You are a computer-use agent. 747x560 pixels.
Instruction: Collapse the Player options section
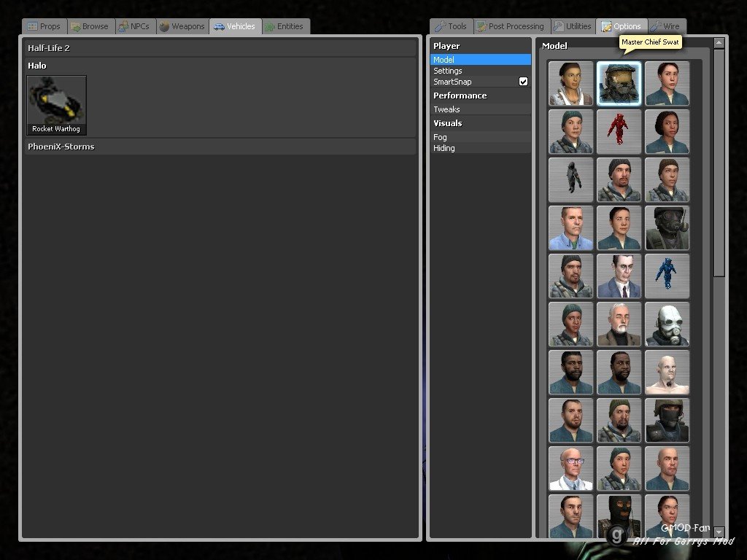480,46
